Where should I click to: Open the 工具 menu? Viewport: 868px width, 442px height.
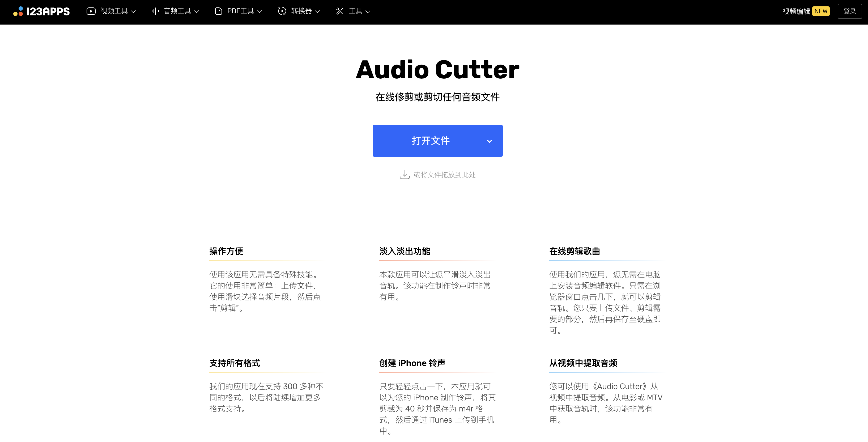coord(353,11)
